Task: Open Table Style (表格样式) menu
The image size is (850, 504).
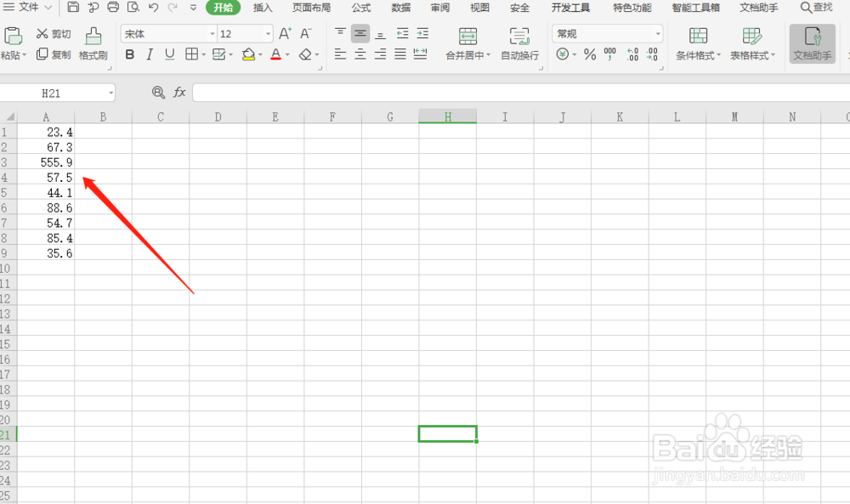Action: 752,43
